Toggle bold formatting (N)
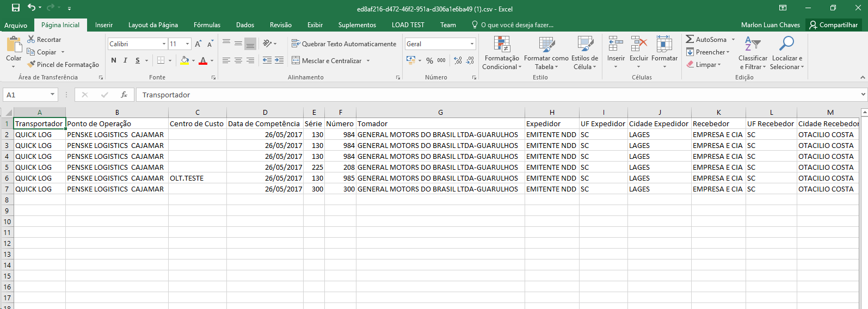This screenshot has width=868, height=309. point(114,60)
